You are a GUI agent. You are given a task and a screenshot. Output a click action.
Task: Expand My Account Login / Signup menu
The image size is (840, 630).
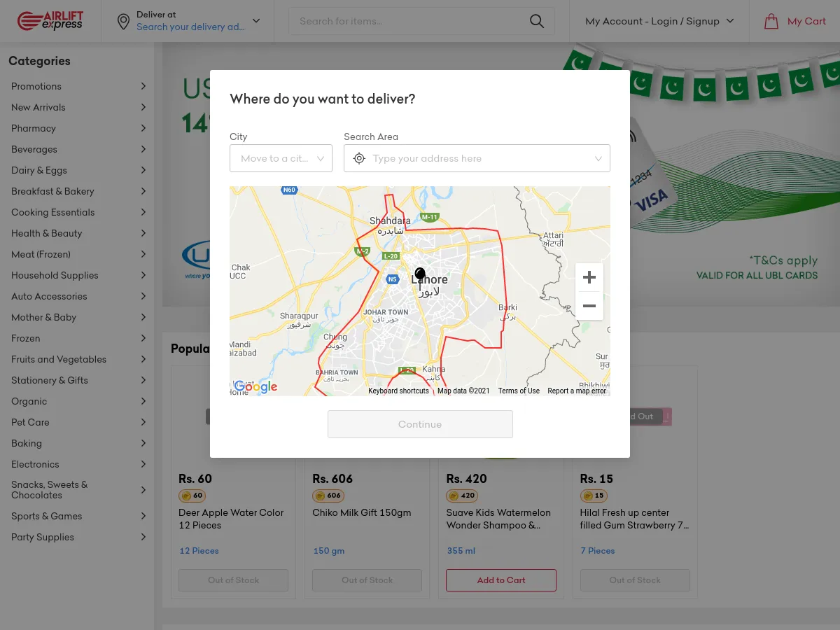pos(659,21)
